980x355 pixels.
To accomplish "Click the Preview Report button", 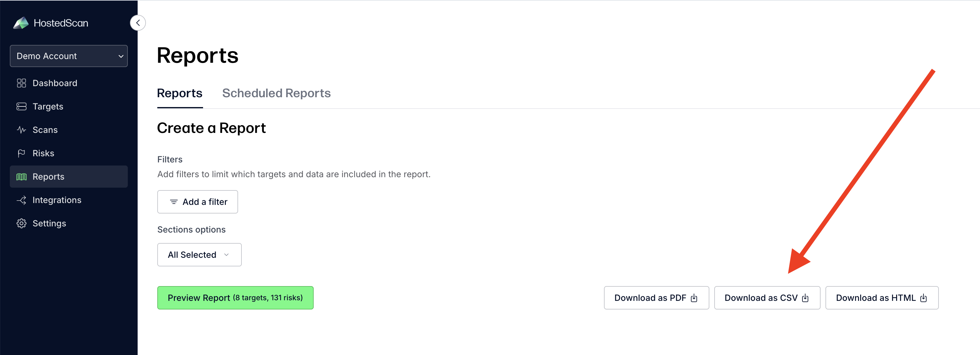I will (235, 297).
